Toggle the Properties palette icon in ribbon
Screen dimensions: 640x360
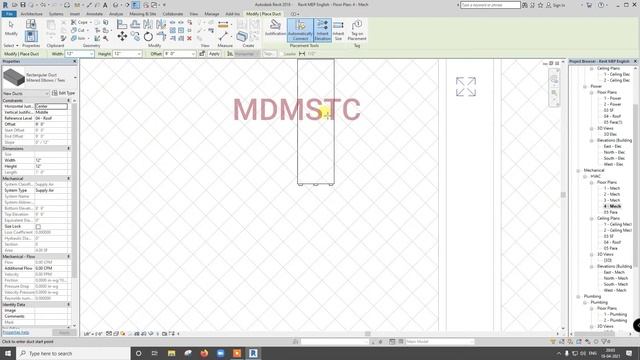pyautogui.click(x=31, y=36)
